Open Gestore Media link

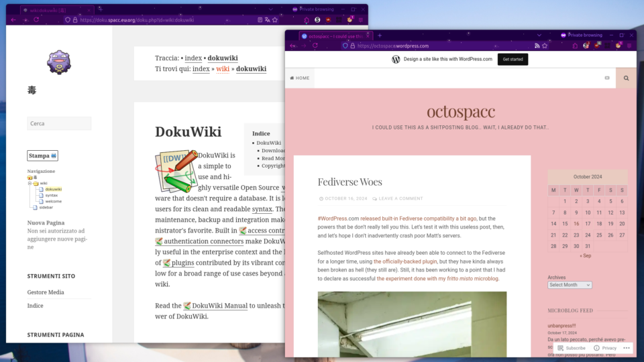click(46, 292)
